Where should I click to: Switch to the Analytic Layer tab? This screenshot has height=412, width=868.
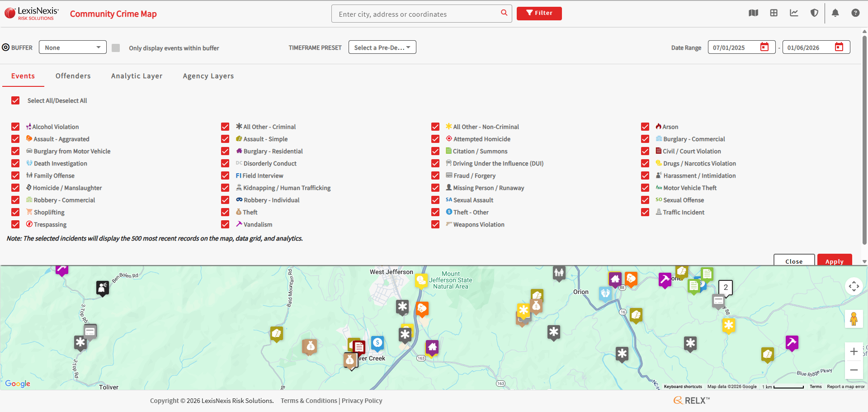pos(137,76)
